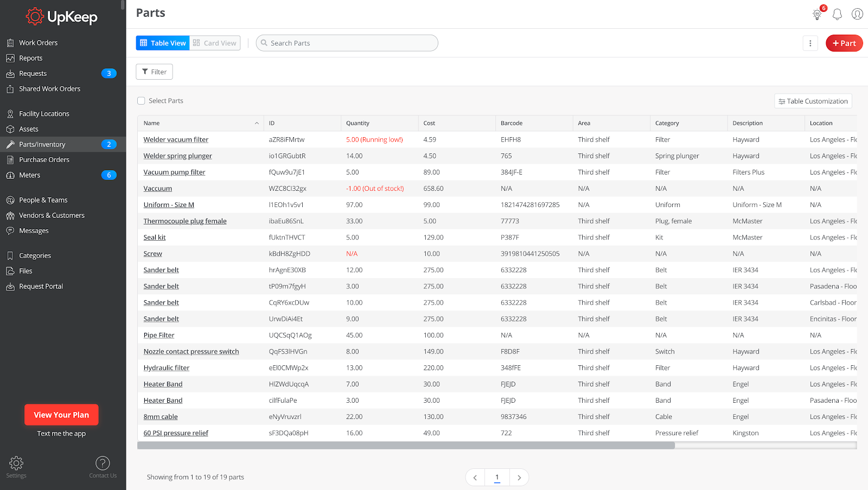The height and width of the screenshot is (490, 868).
Task: Switch to Card View
Action: pos(214,43)
